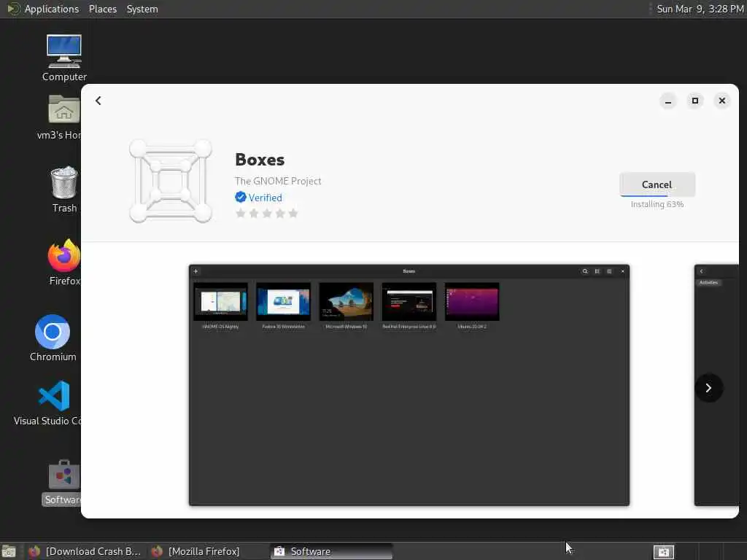Close the Software window

[721, 101]
